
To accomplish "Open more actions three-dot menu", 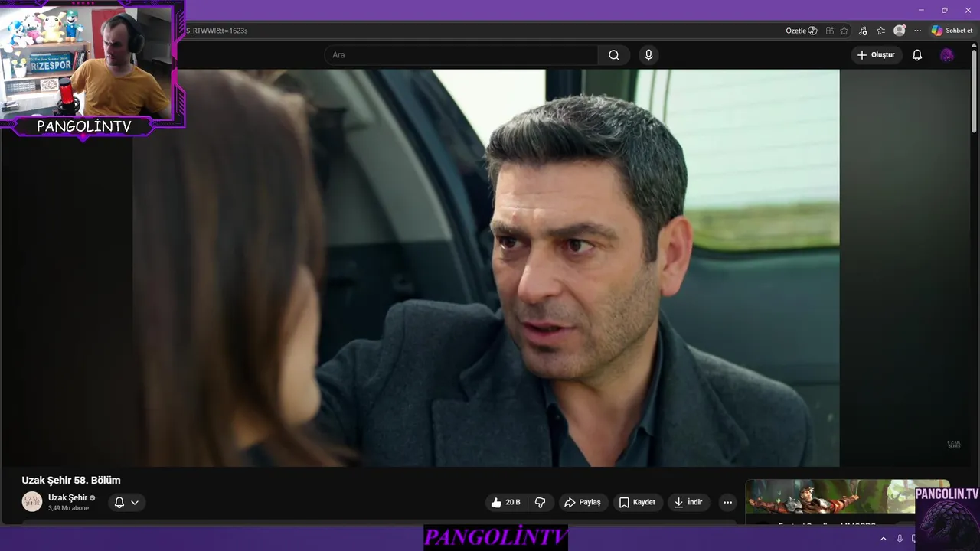I will (x=727, y=503).
